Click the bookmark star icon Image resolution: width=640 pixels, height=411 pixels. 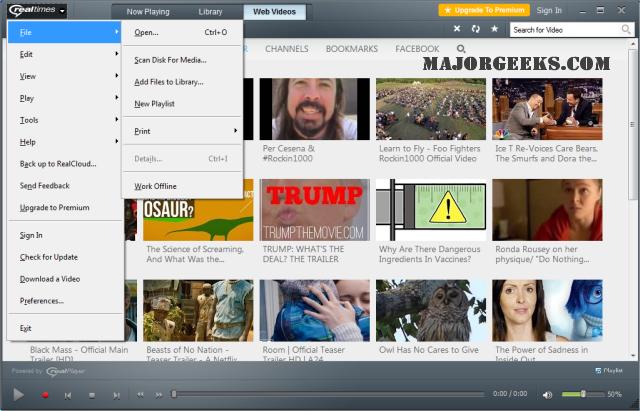pyautogui.click(x=494, y=29)
